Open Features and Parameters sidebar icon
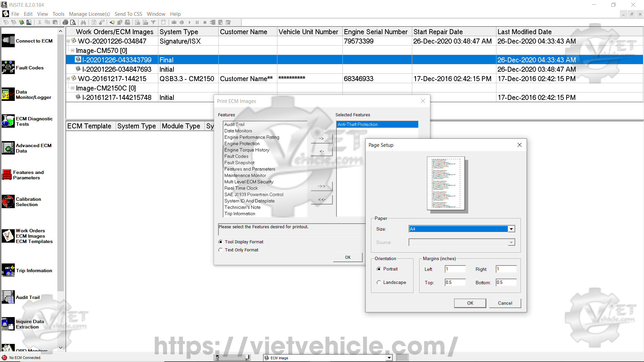This screenshot has height=362, width=644. (x=7, y=175)
